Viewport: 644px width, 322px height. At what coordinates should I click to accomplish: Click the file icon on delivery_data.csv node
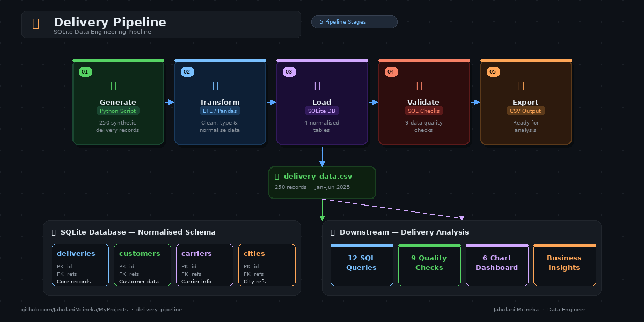(x=277, y=176)
